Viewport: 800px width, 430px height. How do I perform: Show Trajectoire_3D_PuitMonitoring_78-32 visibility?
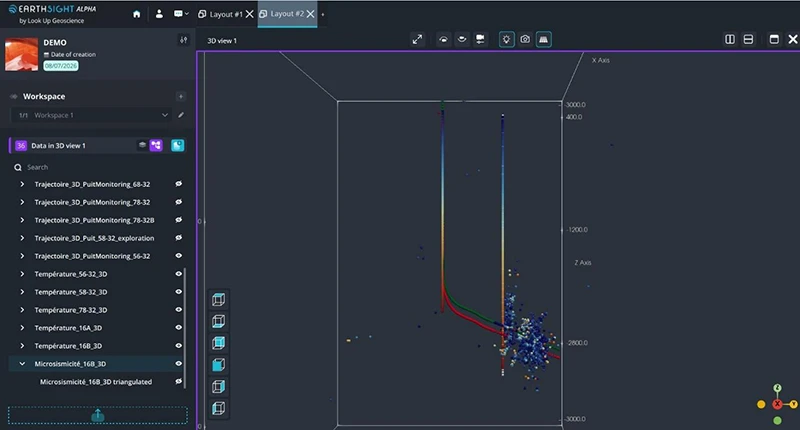(x=179, y=202)
